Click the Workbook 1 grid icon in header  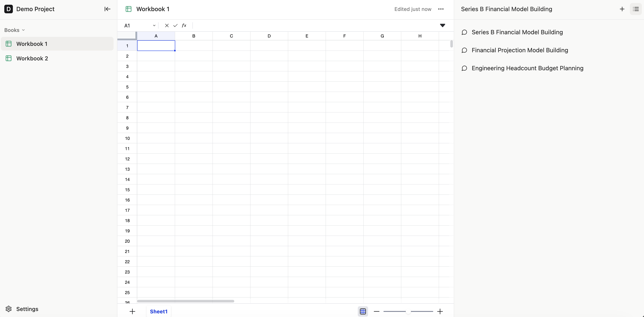click(128, 9)
